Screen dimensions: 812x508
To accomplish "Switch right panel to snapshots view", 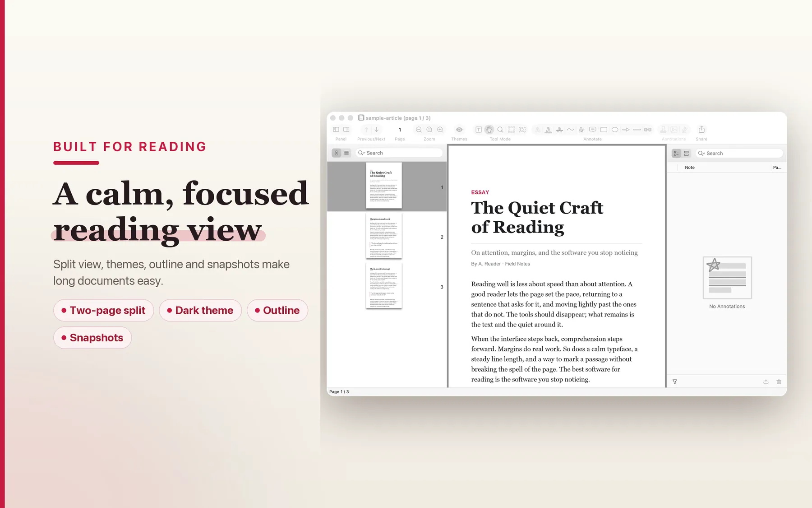I will point(686,154).
